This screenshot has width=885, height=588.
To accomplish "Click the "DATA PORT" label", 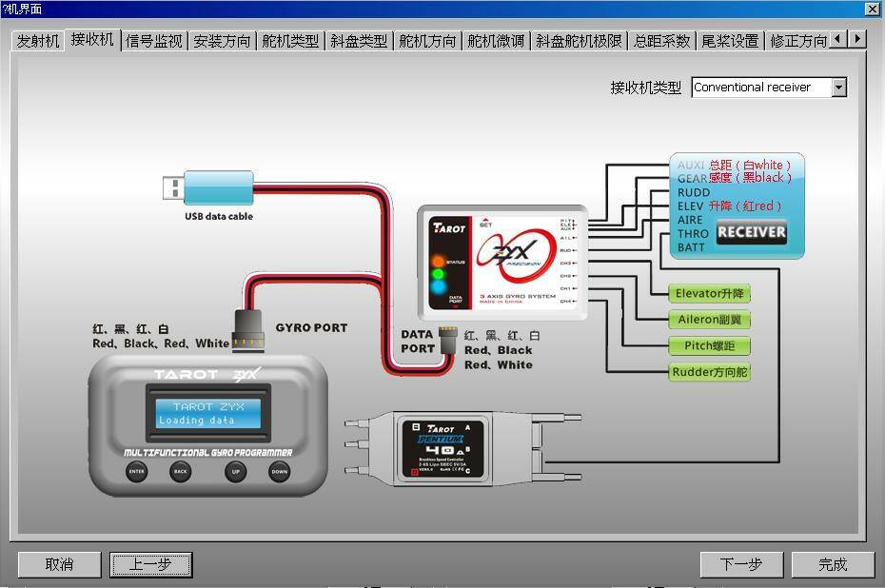I will pyautogui.click(x=418, y=342).
